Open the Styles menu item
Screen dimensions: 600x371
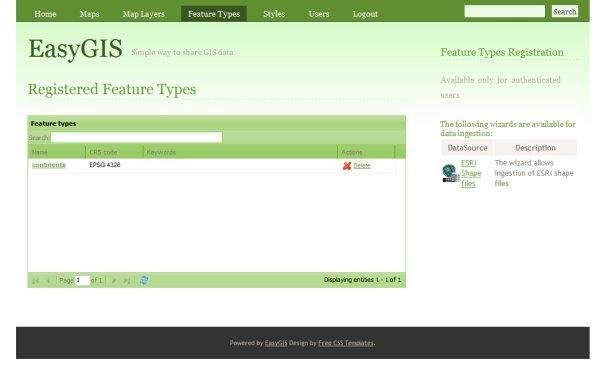(274, 14)
